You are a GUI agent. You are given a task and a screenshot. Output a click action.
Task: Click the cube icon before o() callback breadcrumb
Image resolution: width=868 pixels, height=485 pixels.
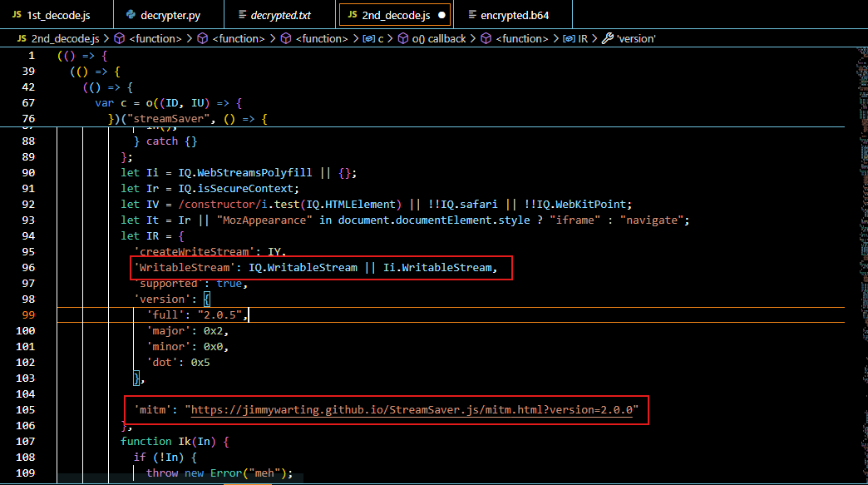pos(403,38)
